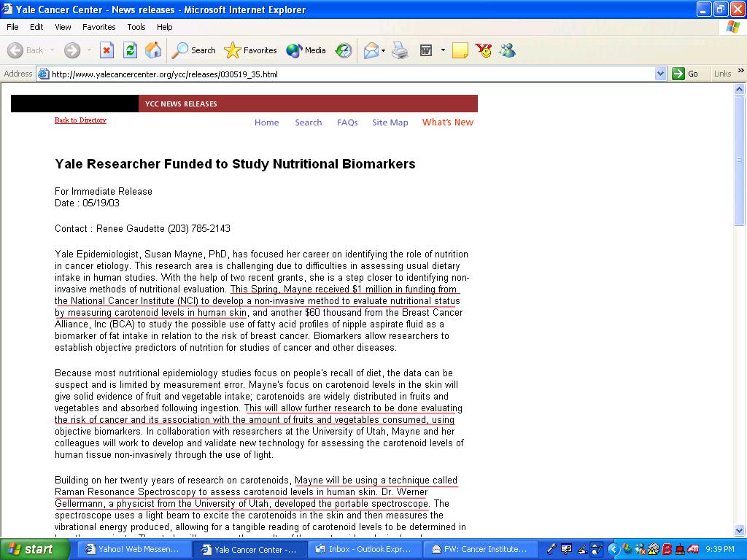Open the File menu
Image resolution: width=747 pixels, height=560 pixels.
(12, 27)
